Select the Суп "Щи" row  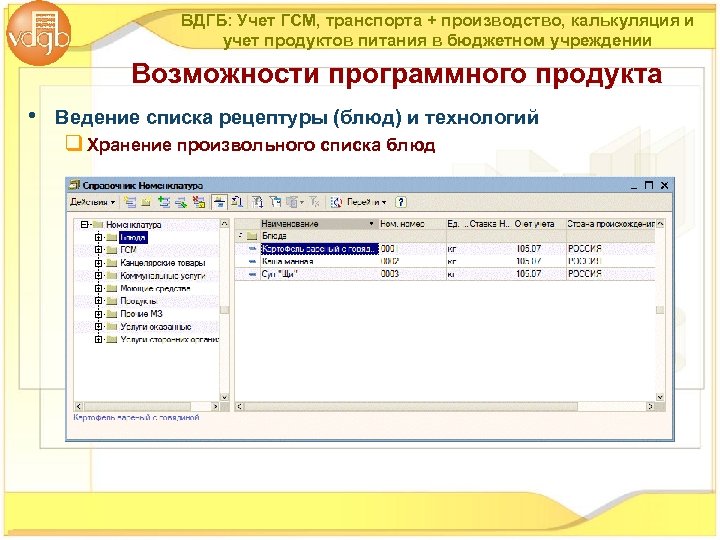click(445, 274)
